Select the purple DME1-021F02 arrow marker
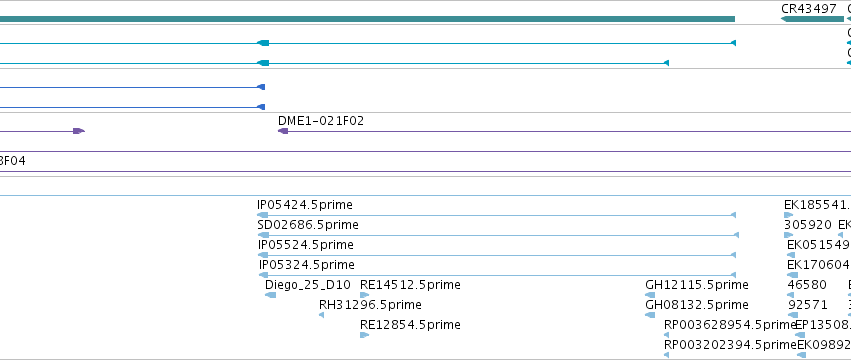 [x=283, y=131]
